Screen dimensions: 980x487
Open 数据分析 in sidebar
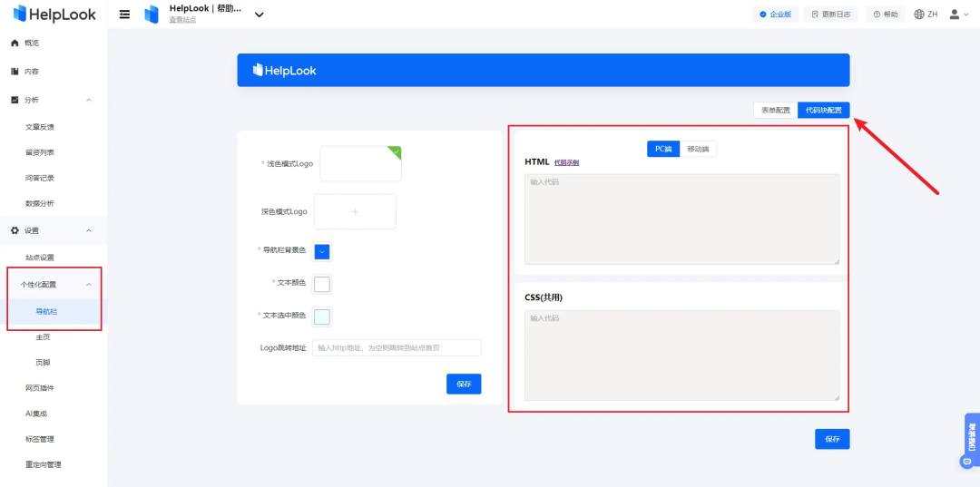(39, 203)
